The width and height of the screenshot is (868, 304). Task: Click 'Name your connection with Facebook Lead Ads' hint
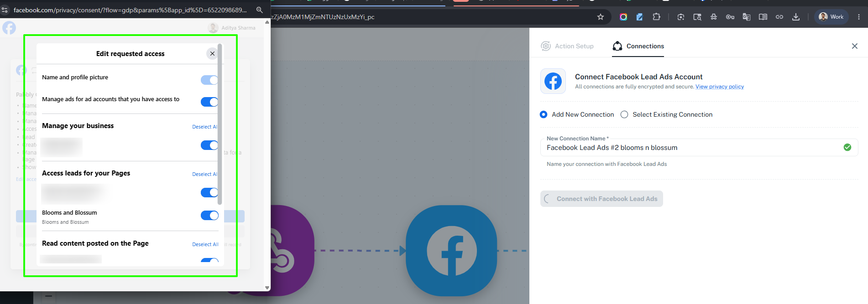(607, 164)
